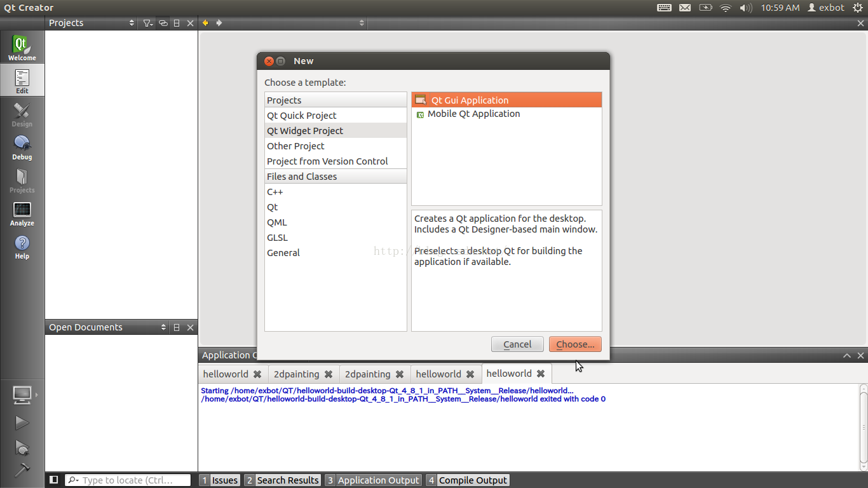Select Qt Quick Project template category
Image resolution: width=868 pixels, height=488 pixels.
pos(336,116)
